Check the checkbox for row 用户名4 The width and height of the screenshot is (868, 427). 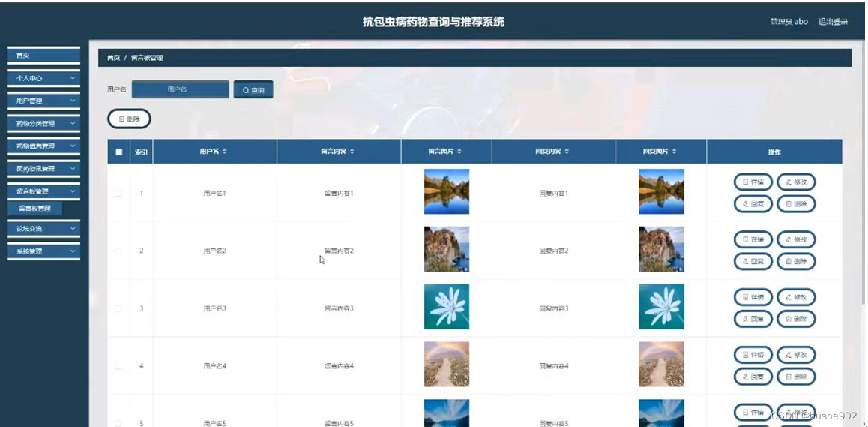(x=118, y=366)
